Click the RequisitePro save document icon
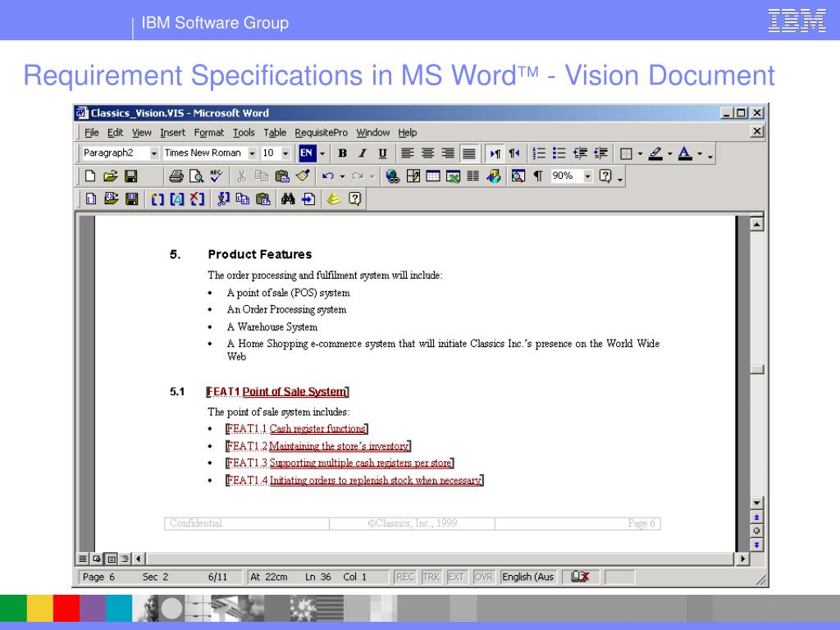The width and height of the screenshot is (840, 630). (131, 199)
